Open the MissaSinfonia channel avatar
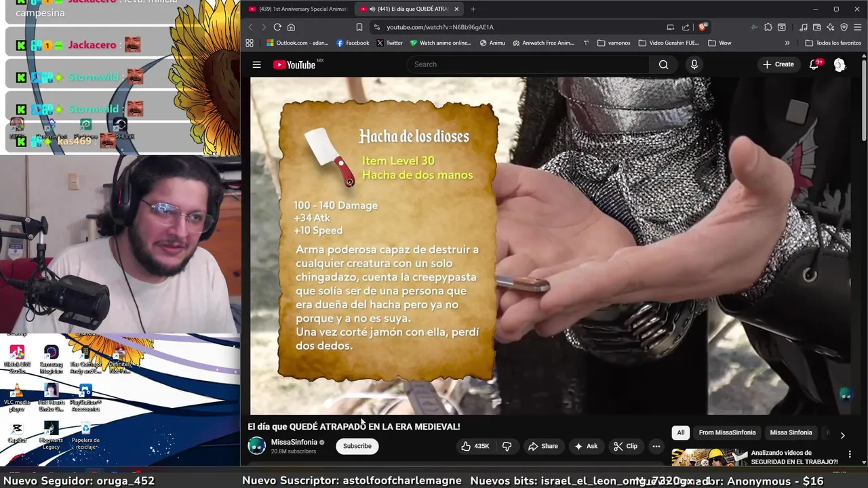 (x=257, y=446)
